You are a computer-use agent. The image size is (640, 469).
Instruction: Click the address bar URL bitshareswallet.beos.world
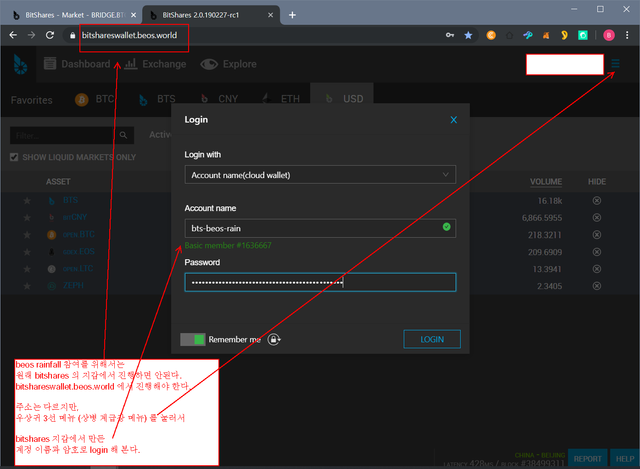[129, 36]
